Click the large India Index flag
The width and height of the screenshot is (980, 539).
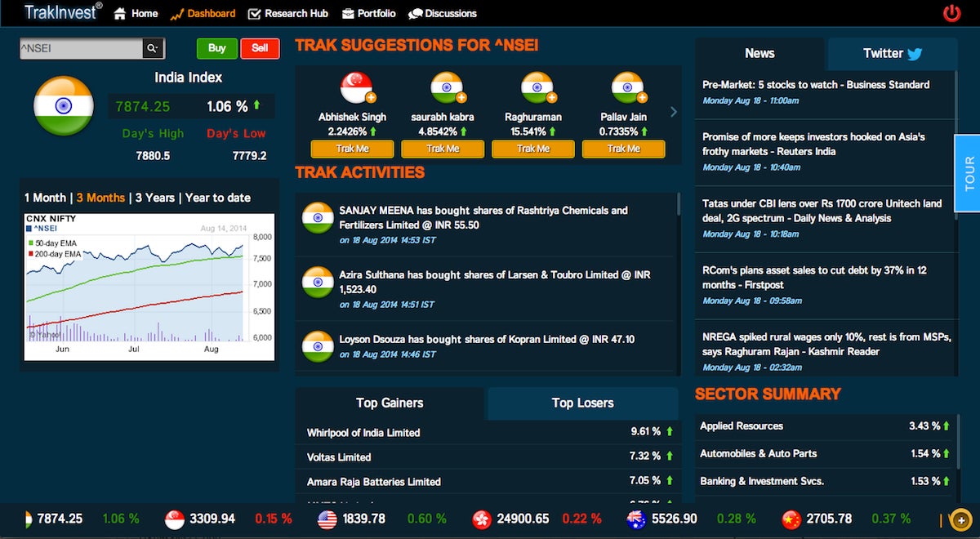click(x=64, y=106)
